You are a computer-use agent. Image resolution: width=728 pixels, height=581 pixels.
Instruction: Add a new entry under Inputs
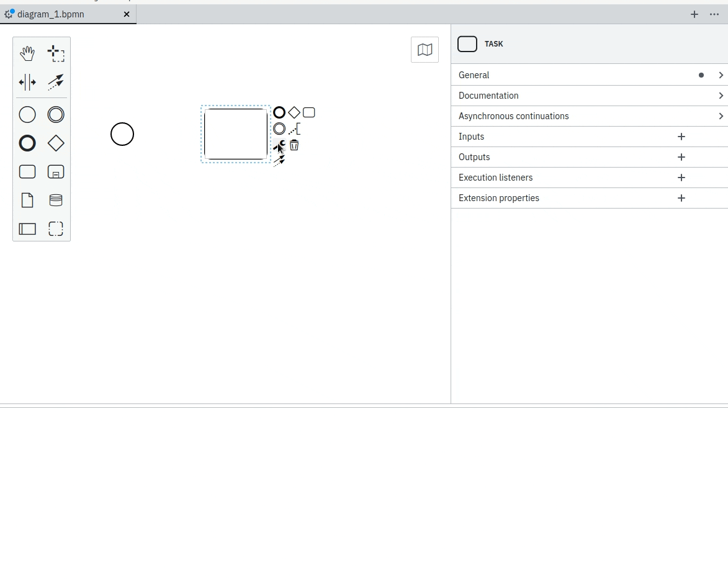[x=681, y=137]
